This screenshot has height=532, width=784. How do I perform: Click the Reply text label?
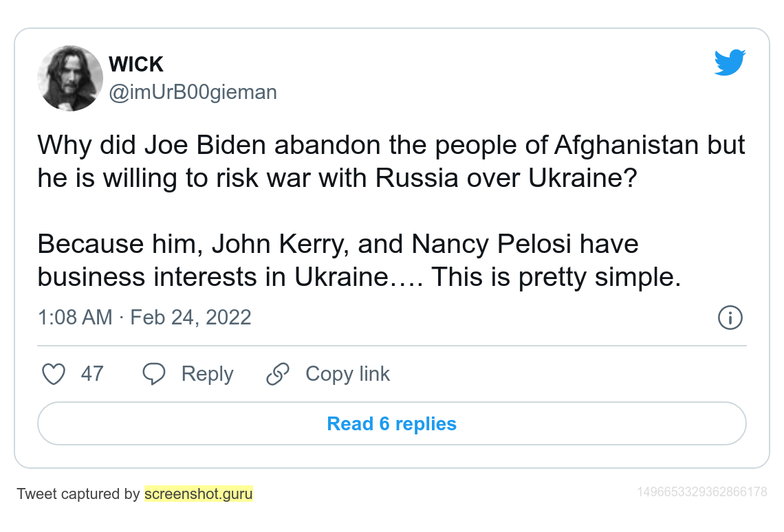(207, 374)
